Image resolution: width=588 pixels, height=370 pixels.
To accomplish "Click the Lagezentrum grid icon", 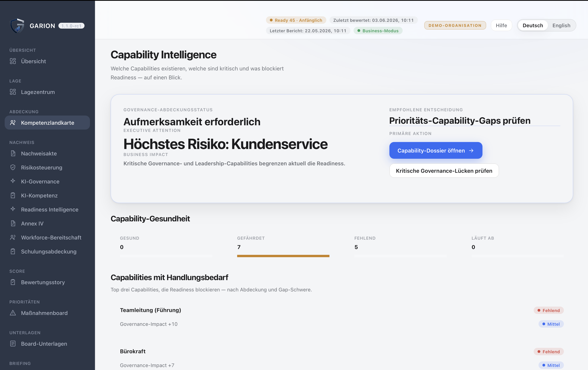I will click(x=13, y=92).
